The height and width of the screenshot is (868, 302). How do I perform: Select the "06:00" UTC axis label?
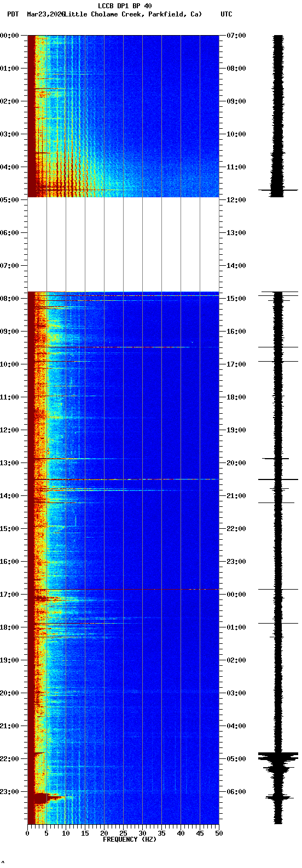pyautogui.click(x=236, y=792)
